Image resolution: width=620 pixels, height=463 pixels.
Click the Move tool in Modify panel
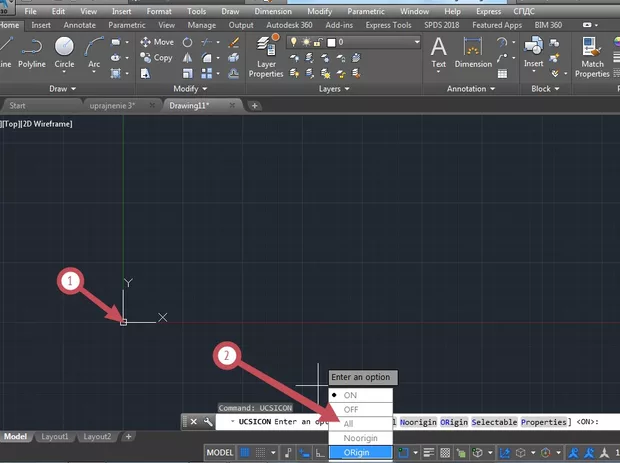(156, 42)
